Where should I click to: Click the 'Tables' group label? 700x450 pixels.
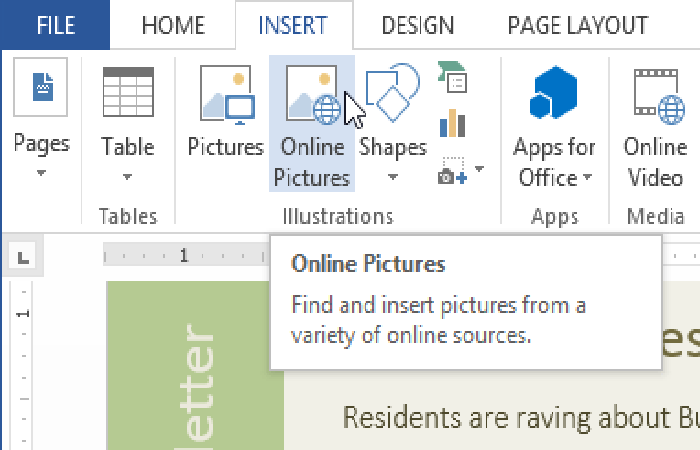pos(128,217)
